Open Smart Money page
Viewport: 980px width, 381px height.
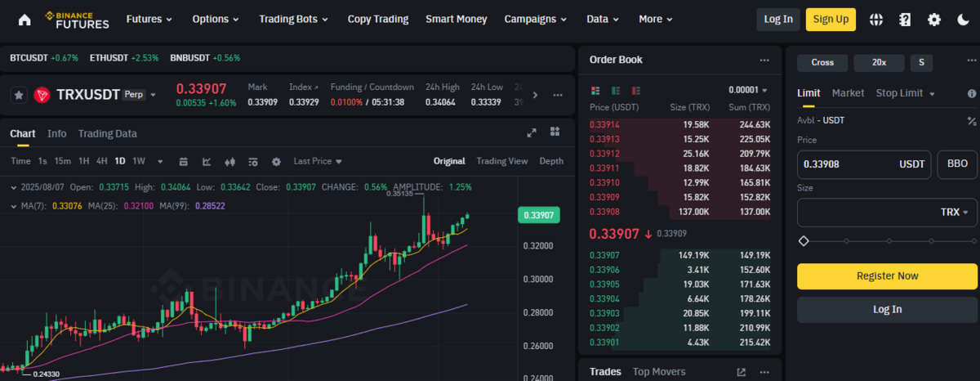point(456,19)
